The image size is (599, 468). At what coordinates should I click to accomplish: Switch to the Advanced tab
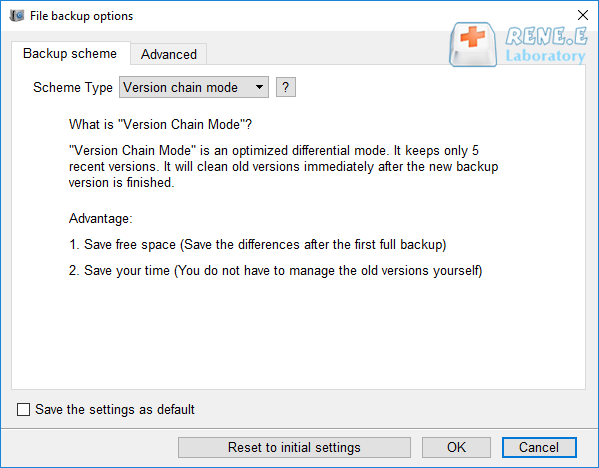coord(169,54)
